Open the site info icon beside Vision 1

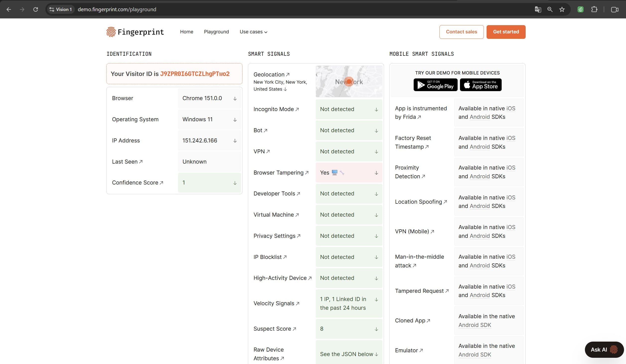52,9
